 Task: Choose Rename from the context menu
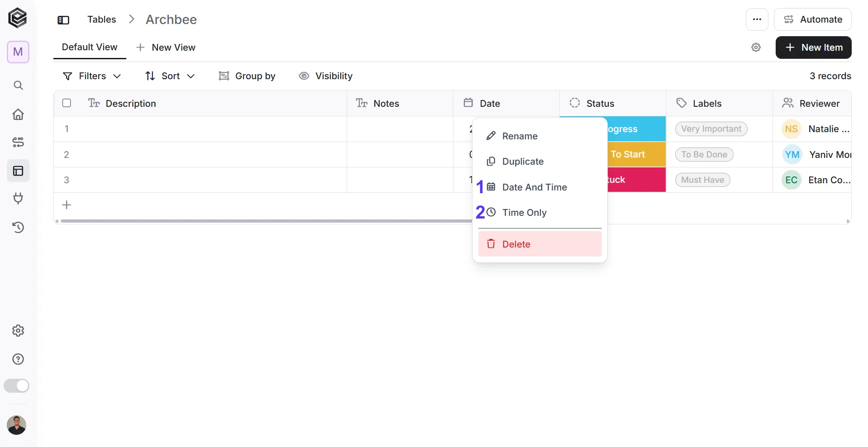pyautogui.click(x=539, y=136)
